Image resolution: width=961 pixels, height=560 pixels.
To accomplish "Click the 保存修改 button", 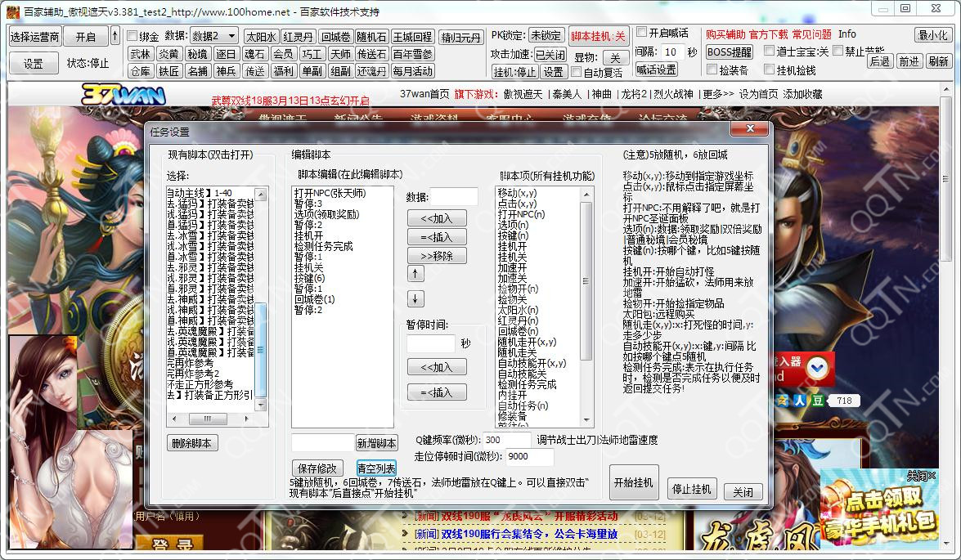I will pyautogui.click(x=317, y=468).
